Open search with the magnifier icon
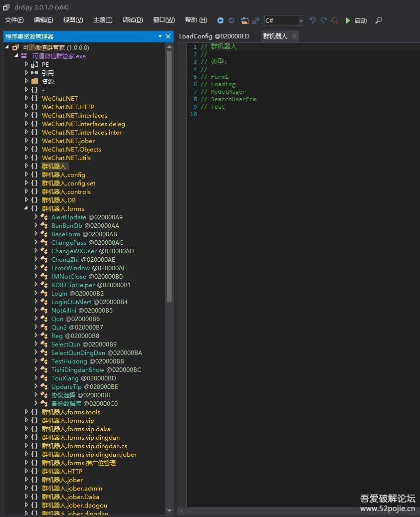Image resolution: width=420 pixels, height=517 pixels. pos(379,20)
